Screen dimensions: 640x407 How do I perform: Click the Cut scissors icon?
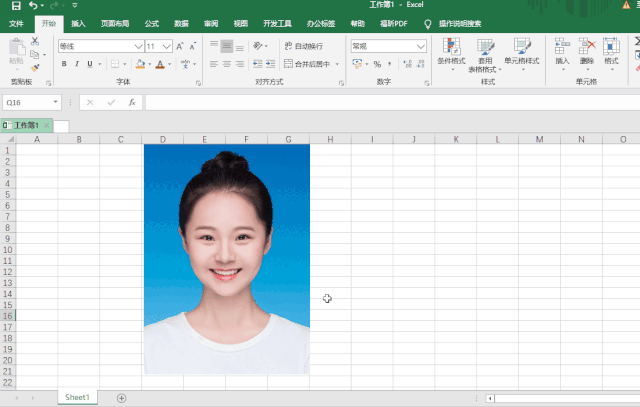[36, 42]
